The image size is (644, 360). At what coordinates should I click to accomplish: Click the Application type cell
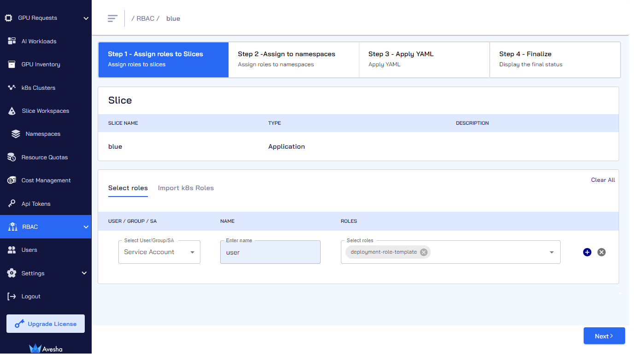[287, 146]
